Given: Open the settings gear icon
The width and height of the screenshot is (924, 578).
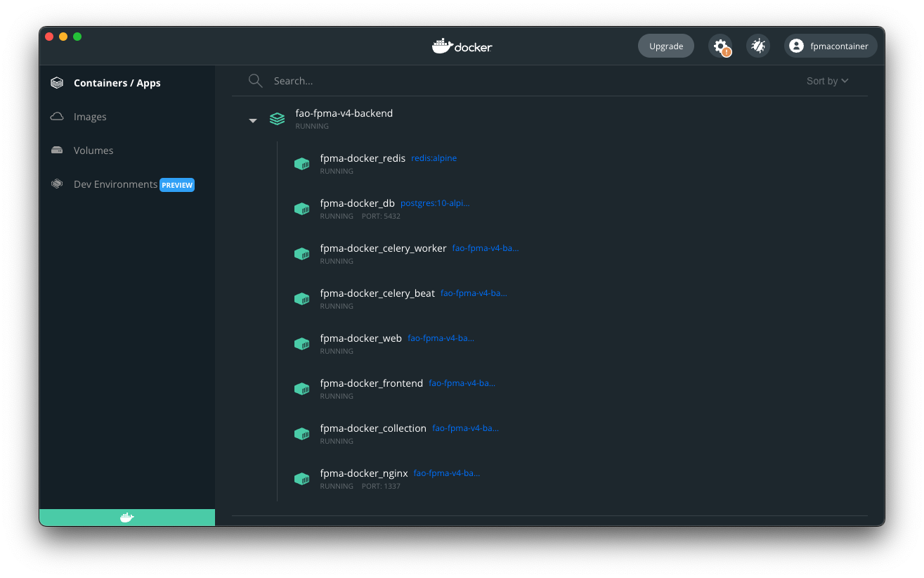Looking at the screenshot, I should (720, 46).
